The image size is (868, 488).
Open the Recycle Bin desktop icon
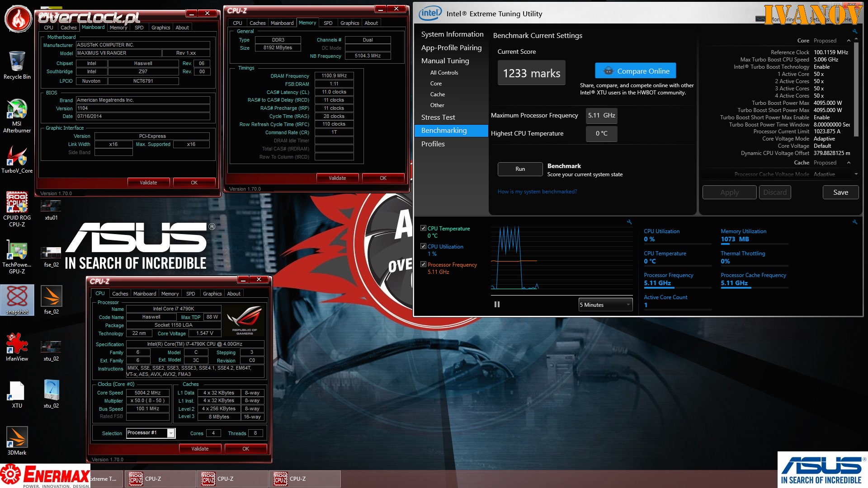(x=17, y=65)
